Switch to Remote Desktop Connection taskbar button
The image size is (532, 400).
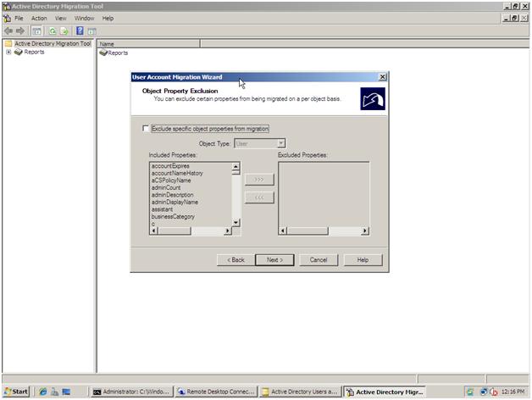[217, 392]
